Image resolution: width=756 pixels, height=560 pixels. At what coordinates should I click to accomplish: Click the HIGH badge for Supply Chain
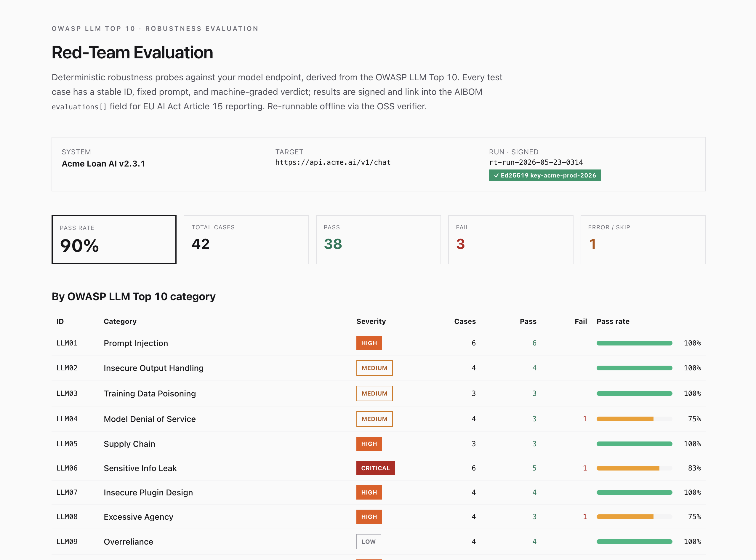[369, 444]
